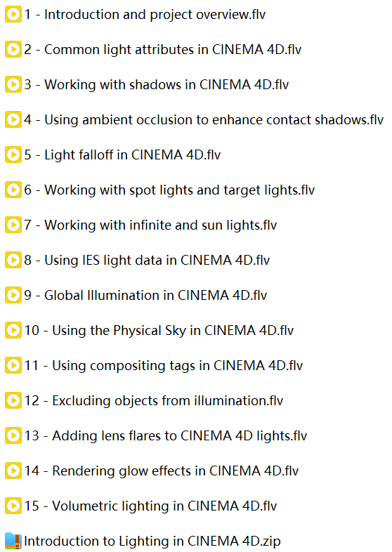Viewport: 392px width, 552px height.
Task: Click the zip archive icon for Introduction to Lighting
Action: pyautogui.click(x=13, y=541)
